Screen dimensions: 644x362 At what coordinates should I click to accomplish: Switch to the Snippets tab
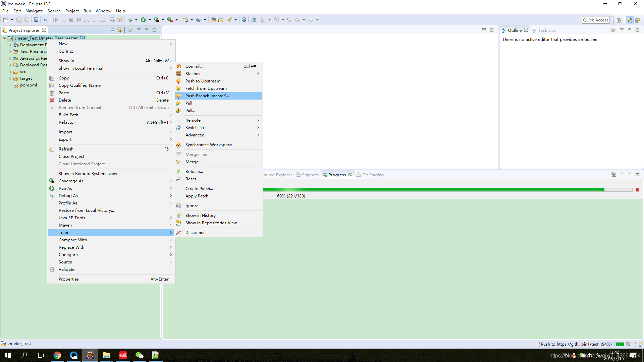pyautogui.click(x=307, y=175)
